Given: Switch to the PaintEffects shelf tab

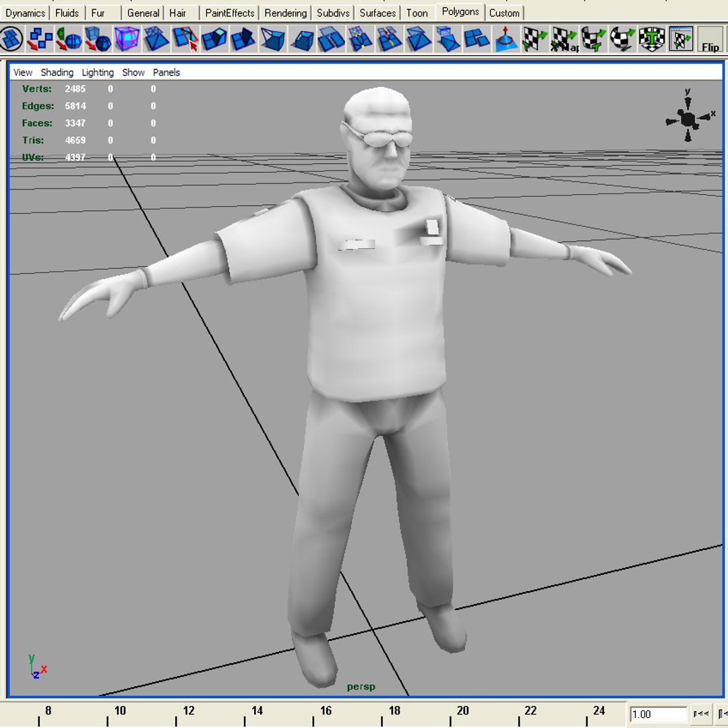Looking at the screenshot, I should [x=230, y=13].
